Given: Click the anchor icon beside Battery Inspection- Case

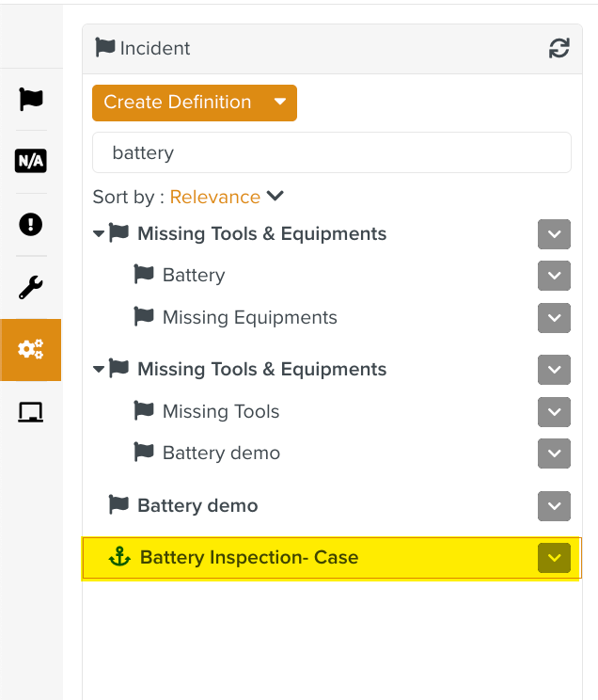Looking at the screenshot, I should coord(119,557).
